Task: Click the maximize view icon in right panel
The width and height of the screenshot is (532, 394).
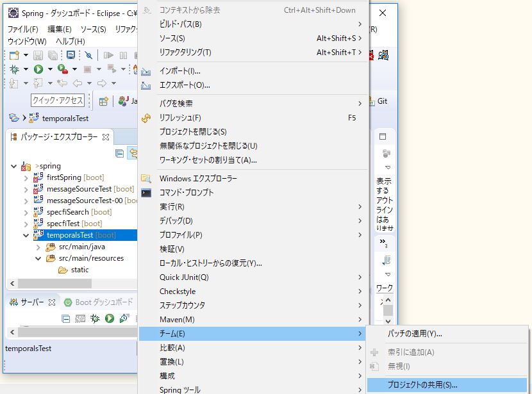Action: coord(383,136)
